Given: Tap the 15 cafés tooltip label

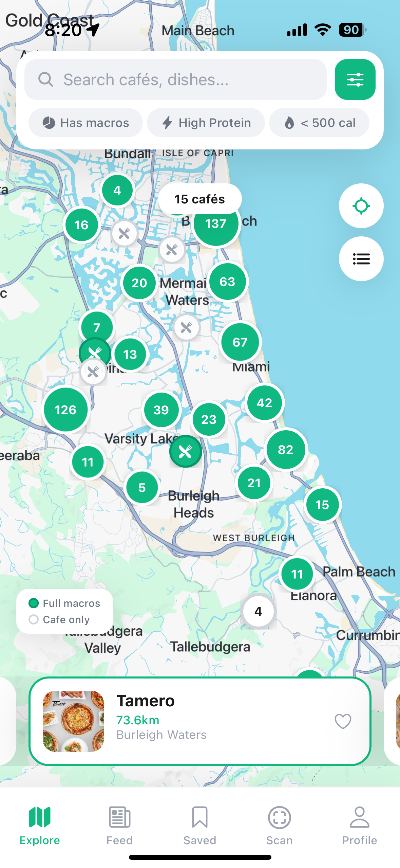Looking at the screenshot, I should coord(200,199).
